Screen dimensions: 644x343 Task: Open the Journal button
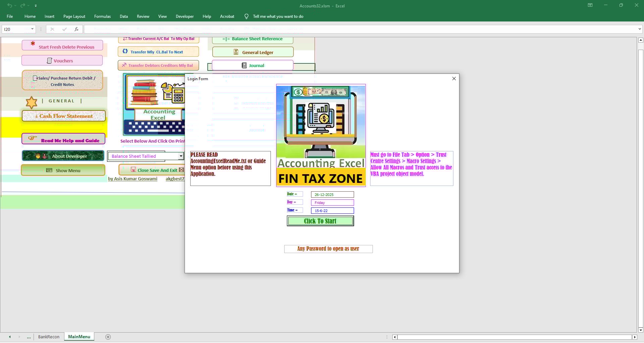coord(253,65)
